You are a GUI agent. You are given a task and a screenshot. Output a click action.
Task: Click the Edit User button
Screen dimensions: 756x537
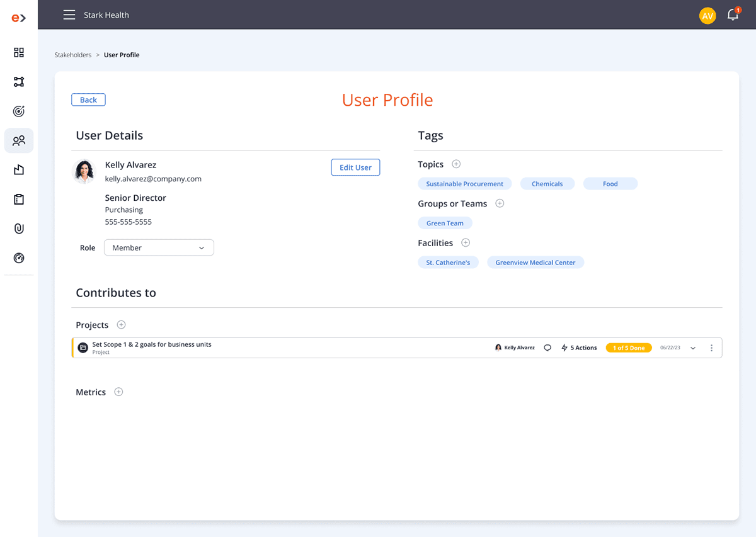pos(355,167)
